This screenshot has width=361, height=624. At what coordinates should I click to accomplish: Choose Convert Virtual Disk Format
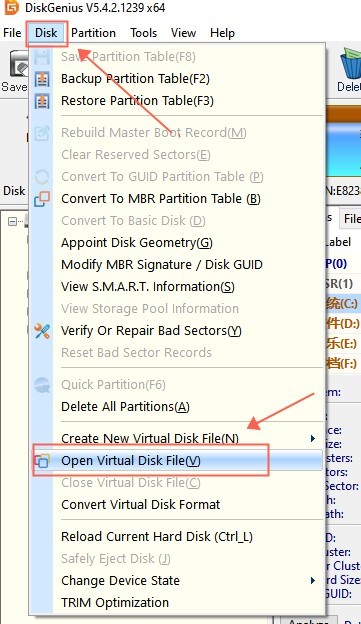pos(140,505)
